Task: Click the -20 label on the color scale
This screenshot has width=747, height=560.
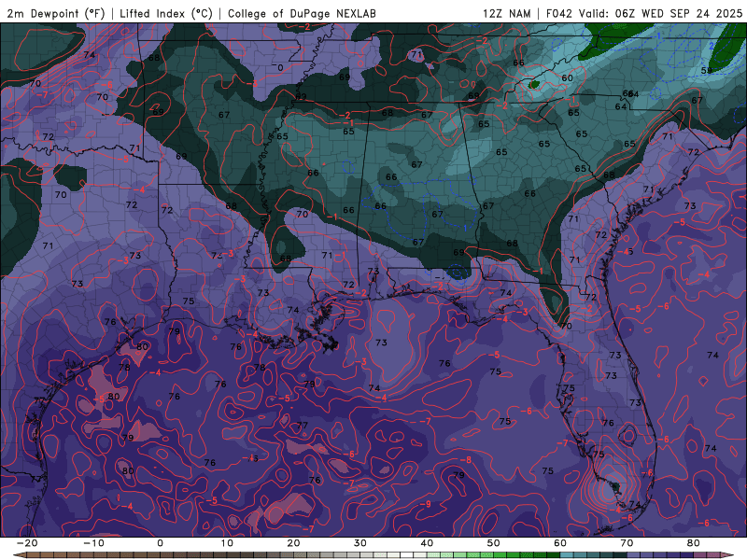Action: [27, 543]
